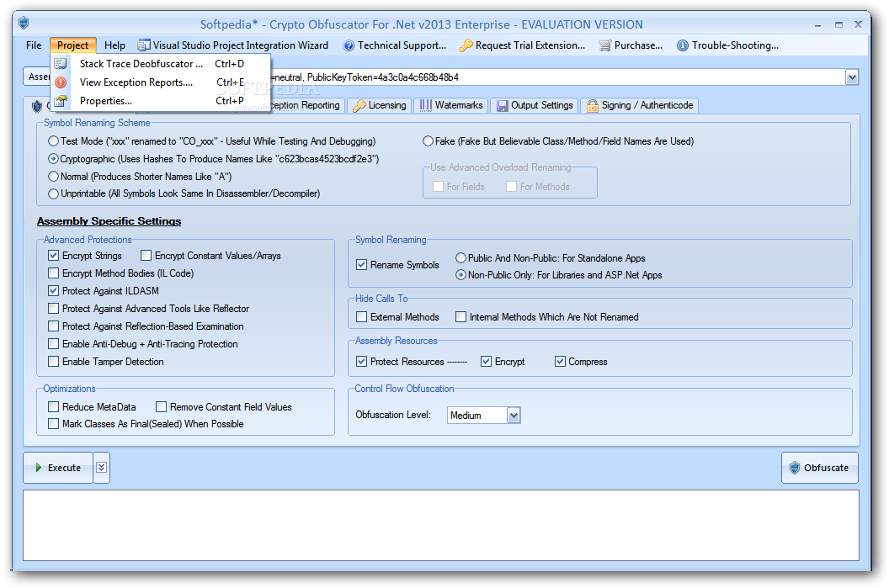
Task: Uncheck the Compress resources checkbox
Action: [560, 362]
